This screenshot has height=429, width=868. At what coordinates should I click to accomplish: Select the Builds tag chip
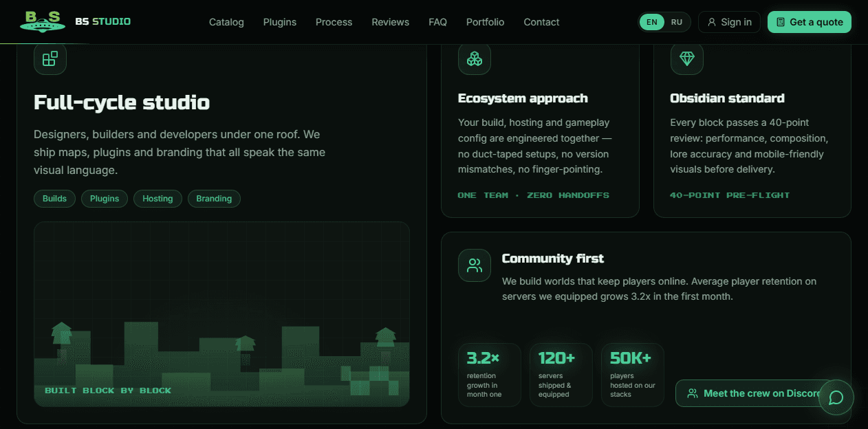(x=55, y=199)
